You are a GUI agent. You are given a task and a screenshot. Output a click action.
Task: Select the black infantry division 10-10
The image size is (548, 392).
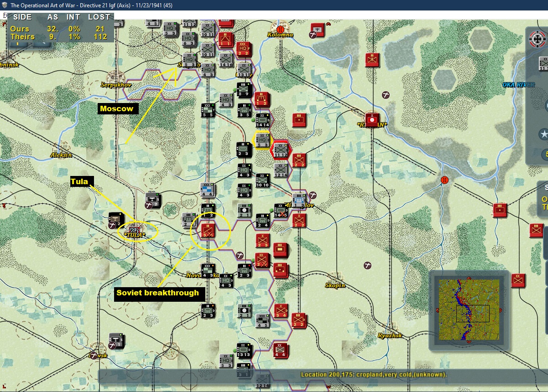(262, 180)
